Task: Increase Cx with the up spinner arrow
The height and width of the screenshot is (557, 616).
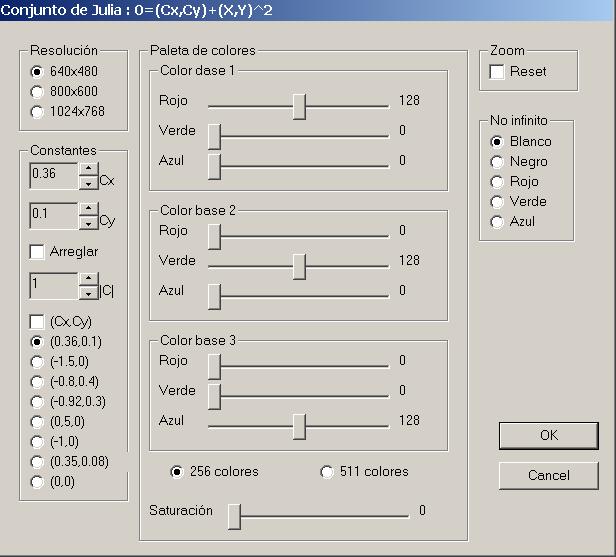Action: tap(88, 169)
